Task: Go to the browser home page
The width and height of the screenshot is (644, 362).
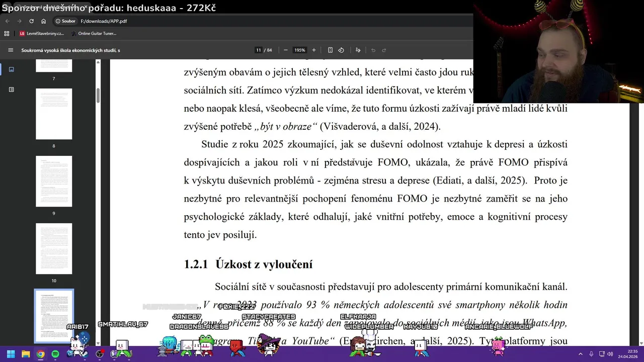Action: (x=44, y=21)
